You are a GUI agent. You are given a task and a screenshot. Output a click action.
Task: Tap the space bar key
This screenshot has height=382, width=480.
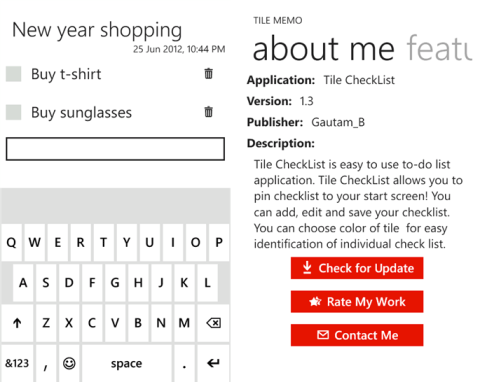(127, 363)
